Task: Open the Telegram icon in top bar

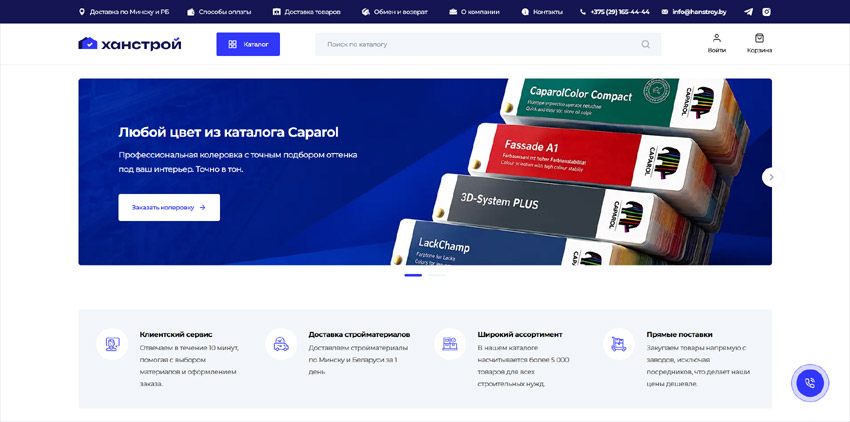Action: pos(748,11)
